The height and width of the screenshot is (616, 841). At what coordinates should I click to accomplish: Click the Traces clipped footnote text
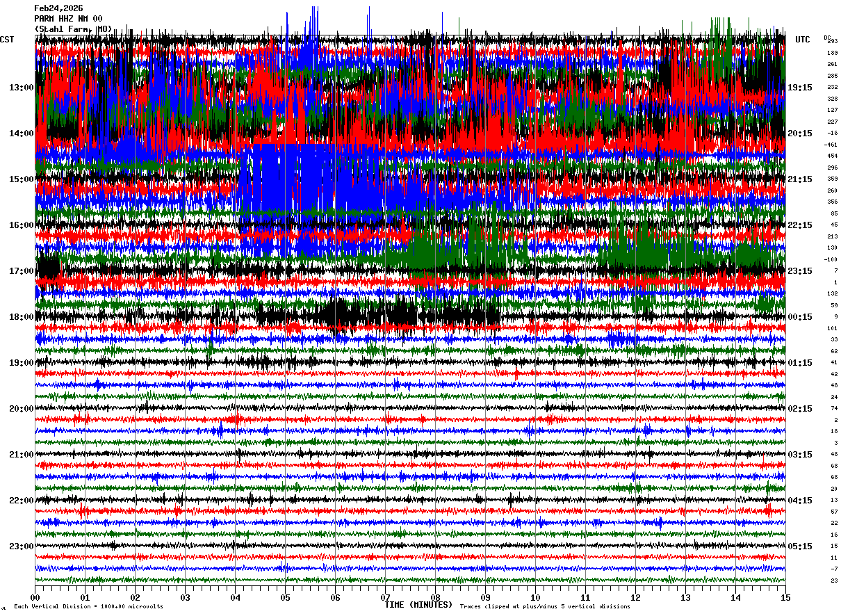point(545,607)
